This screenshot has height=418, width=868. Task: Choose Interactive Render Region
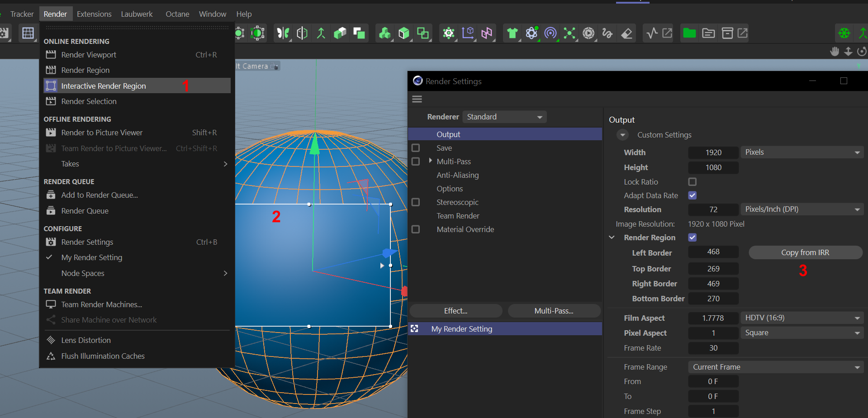coord(137,86)
